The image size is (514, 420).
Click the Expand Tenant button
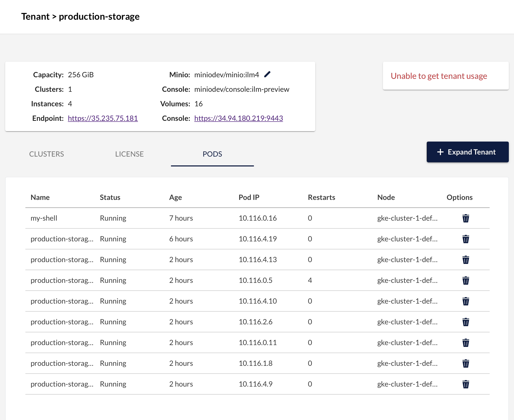point(467,152)
